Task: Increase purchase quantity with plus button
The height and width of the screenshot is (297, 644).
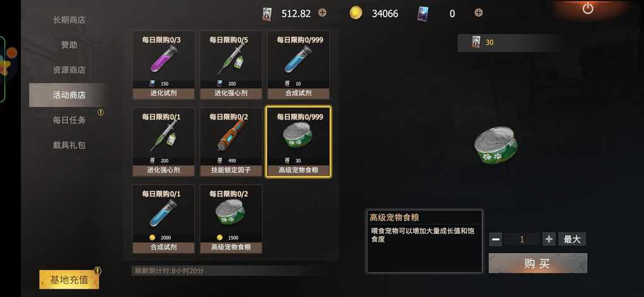Action: 549,239
